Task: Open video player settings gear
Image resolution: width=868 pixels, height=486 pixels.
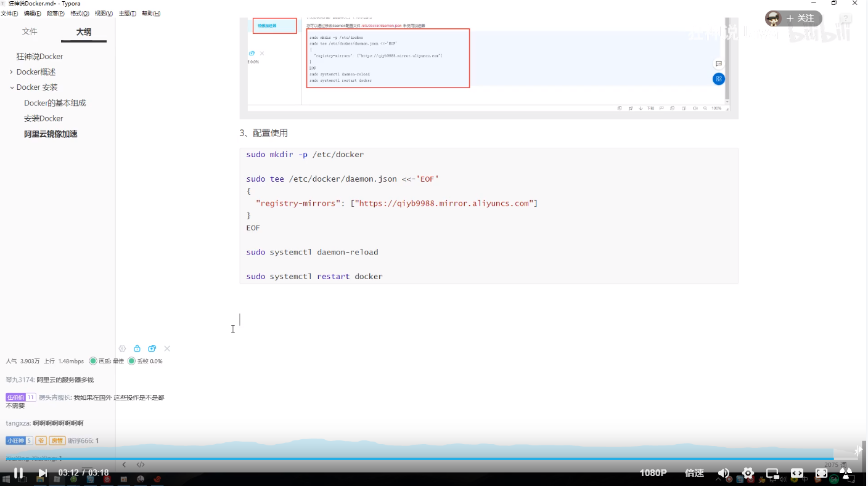Action: click(748, 473)
